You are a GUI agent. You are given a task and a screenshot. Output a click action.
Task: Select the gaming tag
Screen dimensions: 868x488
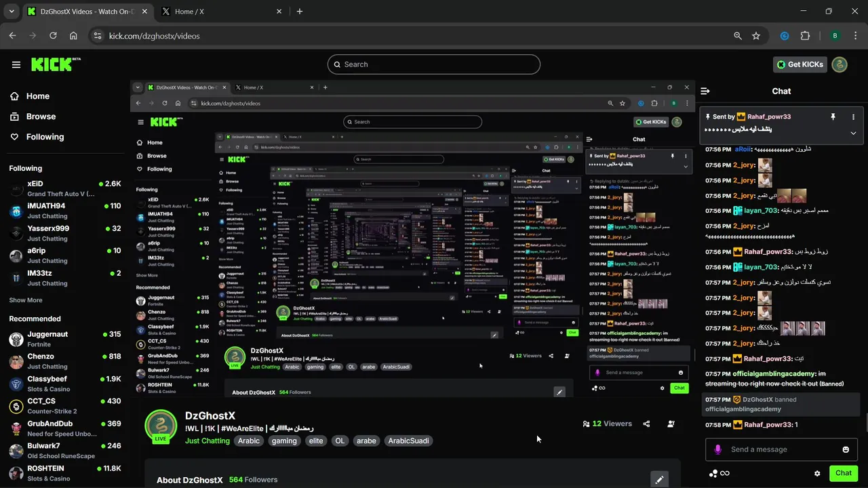pos(284,441)
